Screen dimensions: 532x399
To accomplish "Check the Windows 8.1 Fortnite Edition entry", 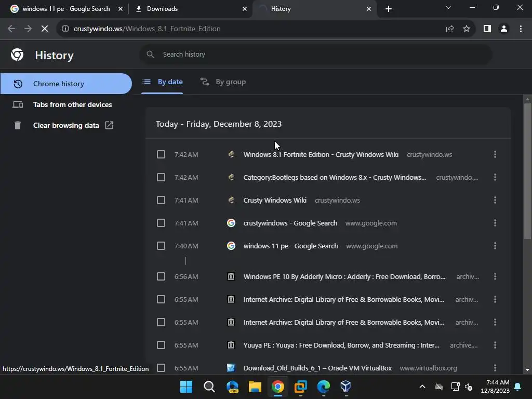I will (161, 154).
